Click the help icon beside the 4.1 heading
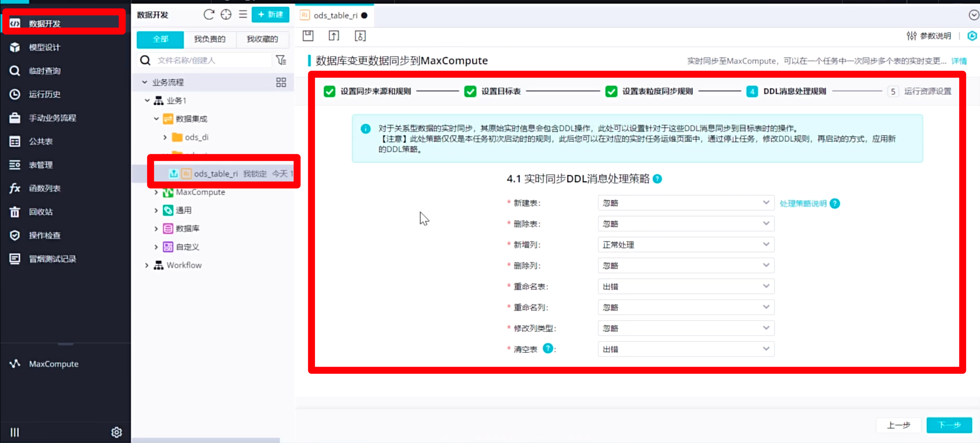 (x=657, y=179)
